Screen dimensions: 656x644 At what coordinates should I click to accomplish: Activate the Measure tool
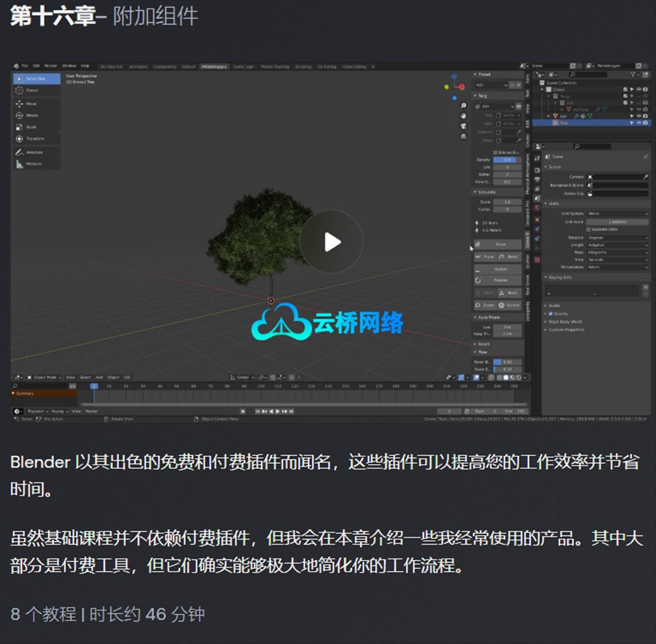pos(34,164)
